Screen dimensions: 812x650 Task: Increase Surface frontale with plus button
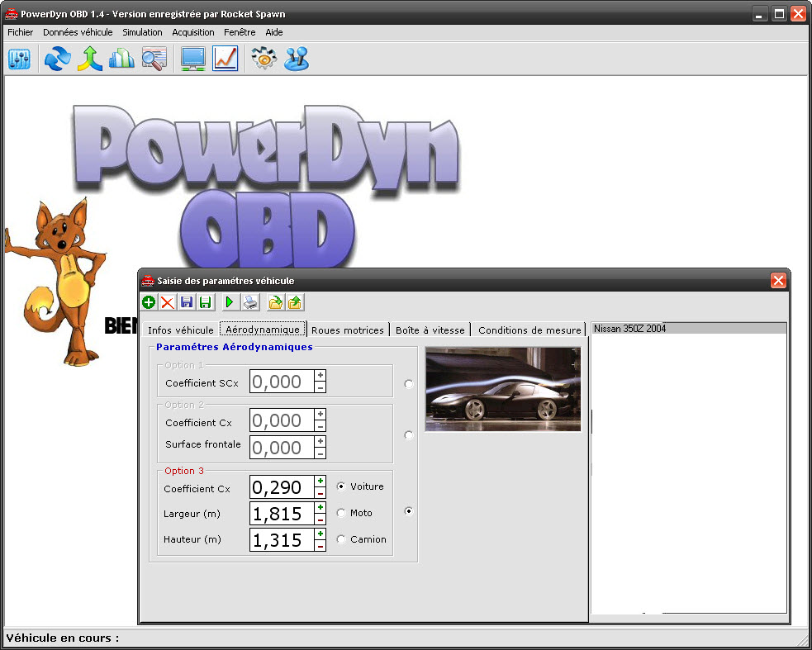click(x=321, y=441)
